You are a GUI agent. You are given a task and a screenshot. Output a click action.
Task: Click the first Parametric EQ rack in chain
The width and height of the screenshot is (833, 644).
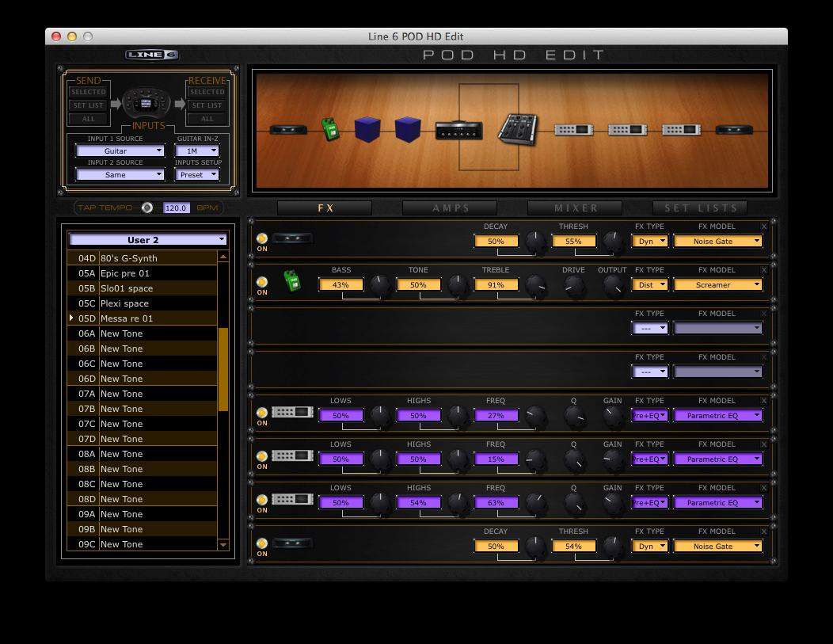573,130
